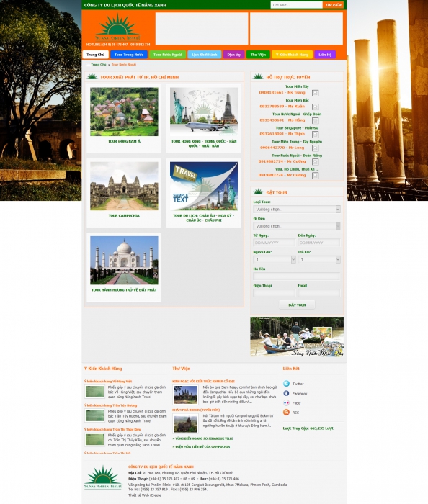Open the Trẻ Em count dropdown

click(x=319, y=259)
